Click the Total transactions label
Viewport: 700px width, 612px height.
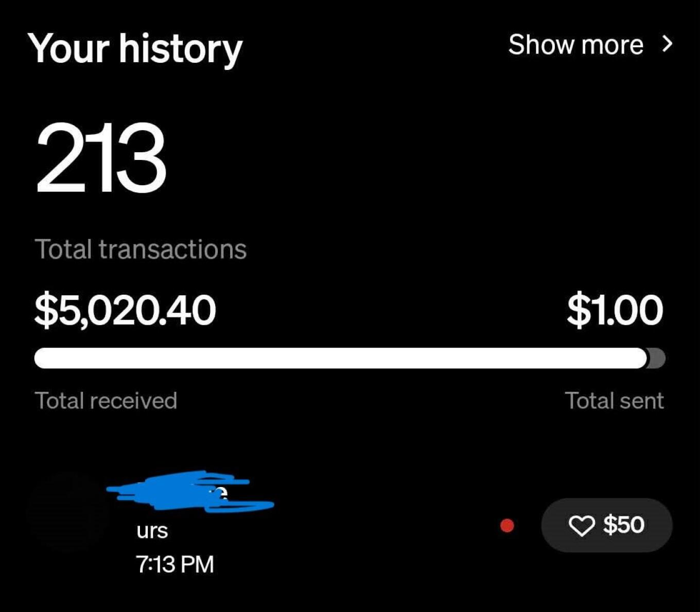click(141, 249)
